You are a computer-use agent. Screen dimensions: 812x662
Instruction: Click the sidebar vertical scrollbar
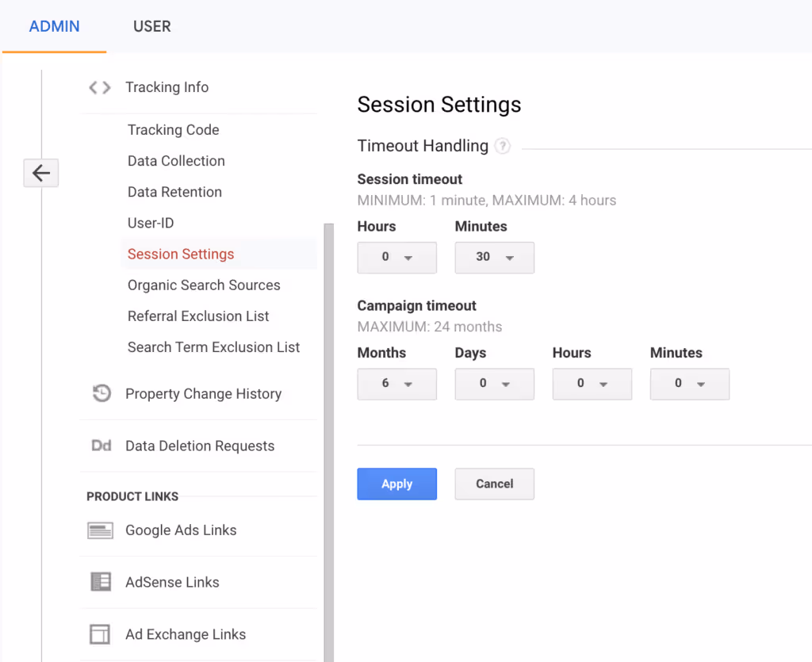coord(329,442)
